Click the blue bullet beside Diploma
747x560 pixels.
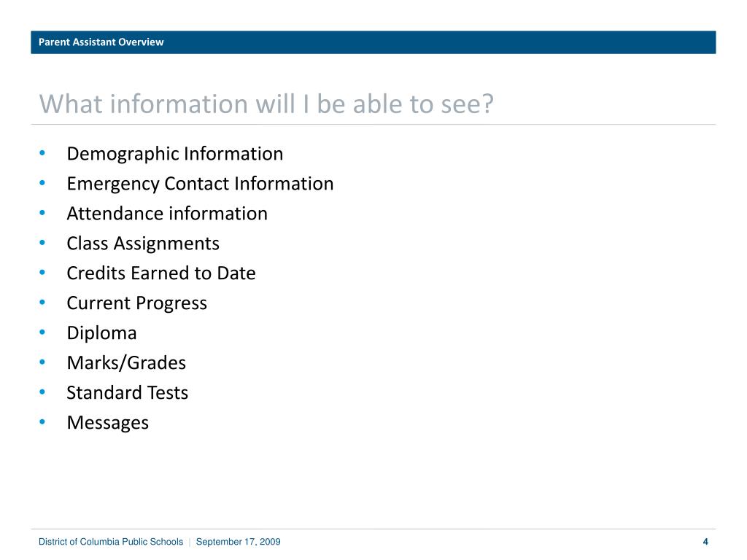point(42,332)
